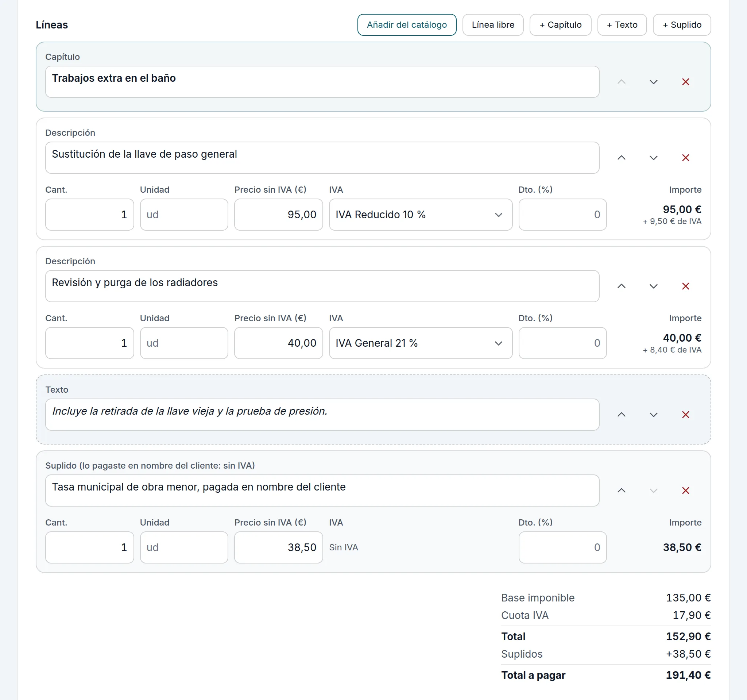The height and width of the screenshot is (700, 747).
Task: Click discount field of the 'Tasa municipal' suplido
Action: tap(562, 547)
